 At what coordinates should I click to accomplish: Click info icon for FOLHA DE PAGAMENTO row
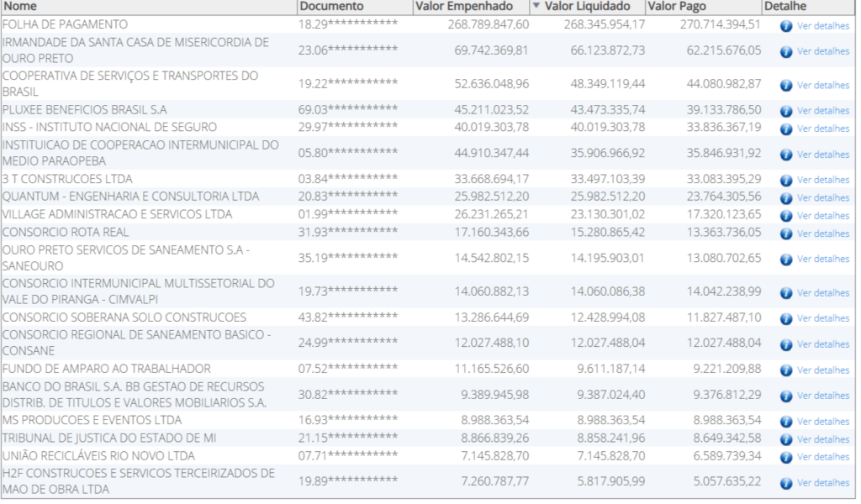(786, 26)
